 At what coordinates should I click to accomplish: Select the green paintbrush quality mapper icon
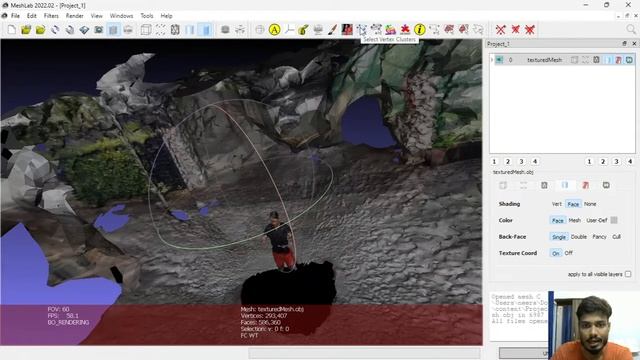[x=303, y=29]
